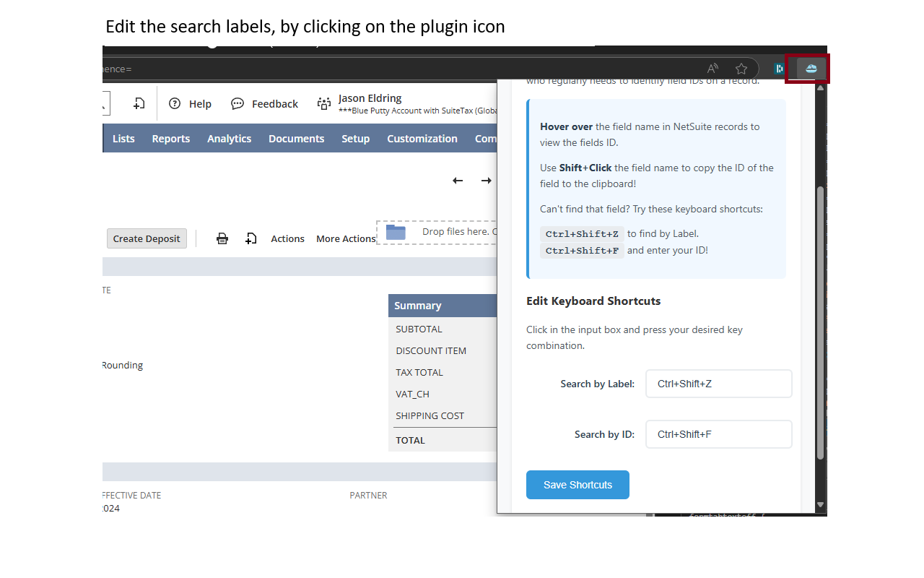This screenshot has width=924, height=578.
Task: Click the new note icon beside Print
Action: [x=251, y=238]
